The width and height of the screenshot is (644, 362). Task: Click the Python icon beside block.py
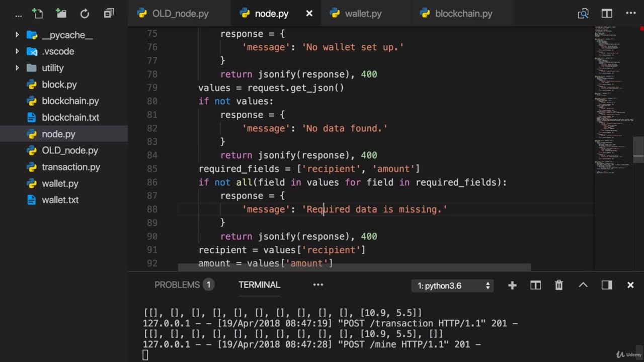coord(32,84)
